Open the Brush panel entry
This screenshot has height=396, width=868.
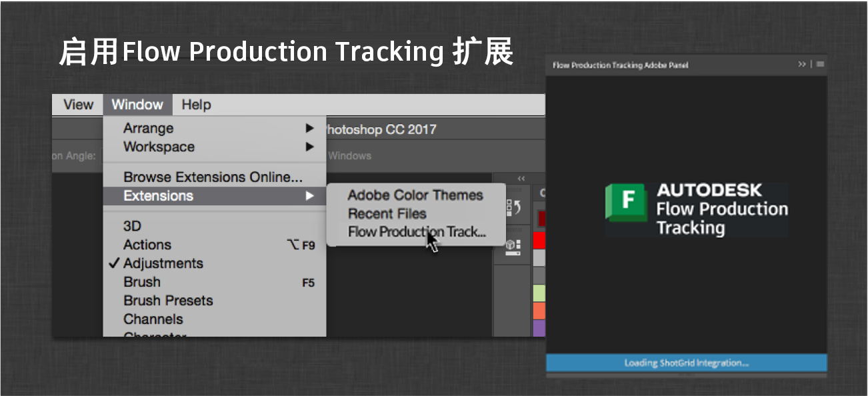(x=215, y=282)
